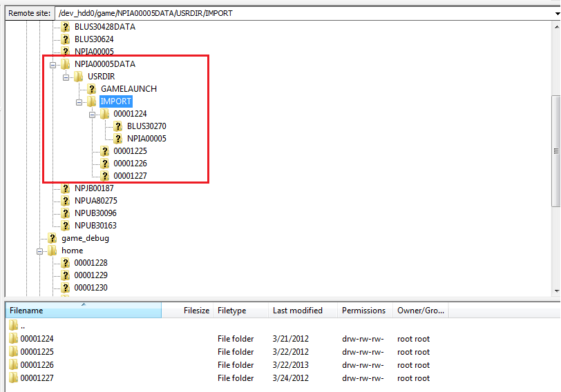The width and height of the screenshot is (561, 392).
Task: Click the IMPORT folder icon in tree
Action: [92, 101]
